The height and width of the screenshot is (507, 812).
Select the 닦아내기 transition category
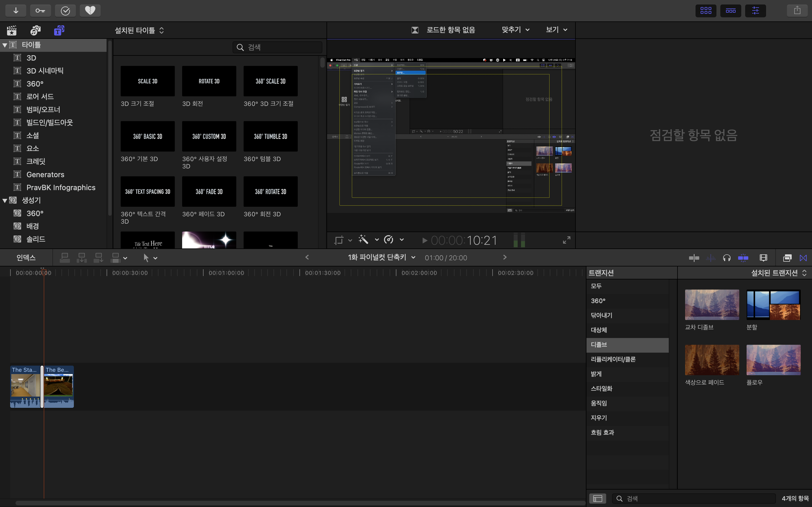coord(601,315)
